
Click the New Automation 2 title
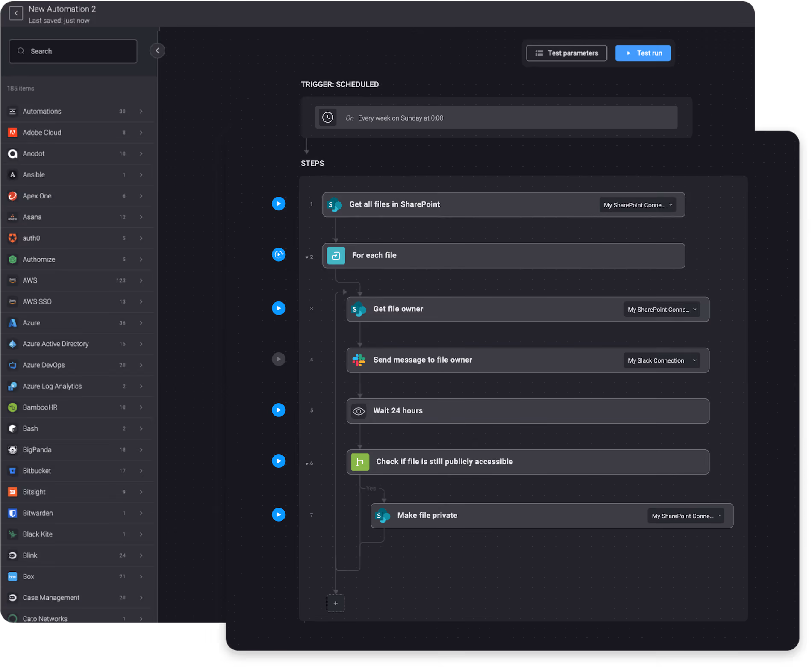62,9
